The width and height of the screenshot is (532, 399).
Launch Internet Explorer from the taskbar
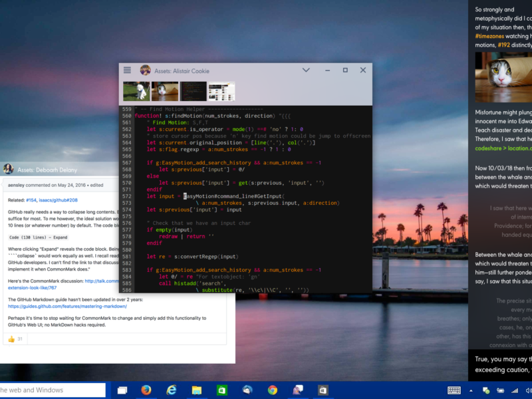tap(172, 390)
